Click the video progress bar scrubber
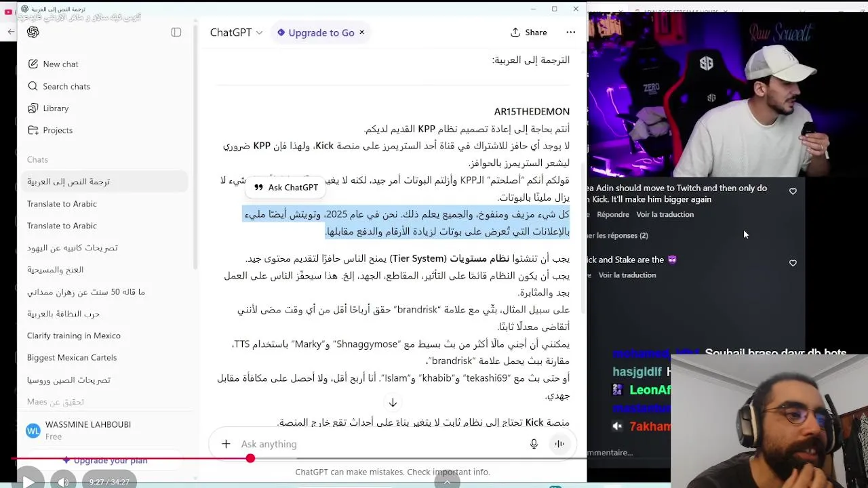This screenshot has width=868, height=488. [x=250, y=459]
